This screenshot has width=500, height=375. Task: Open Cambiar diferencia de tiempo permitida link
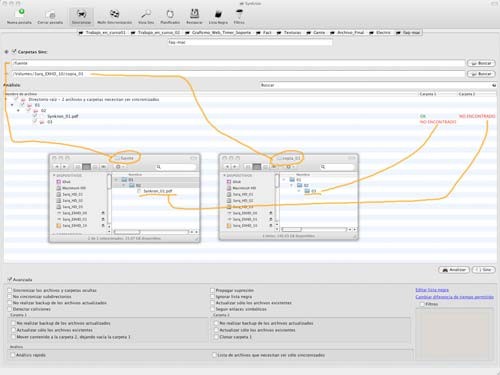click(x=454, y=297)
